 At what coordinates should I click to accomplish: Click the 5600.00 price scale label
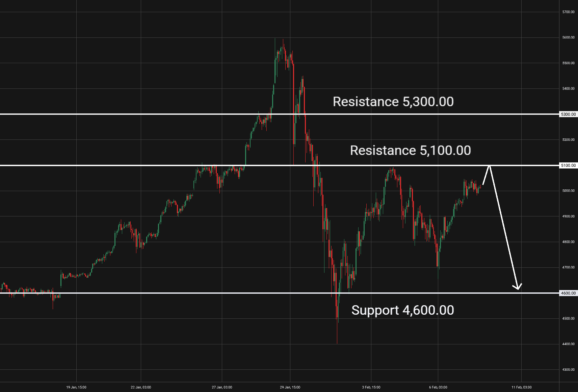point(568,37)
